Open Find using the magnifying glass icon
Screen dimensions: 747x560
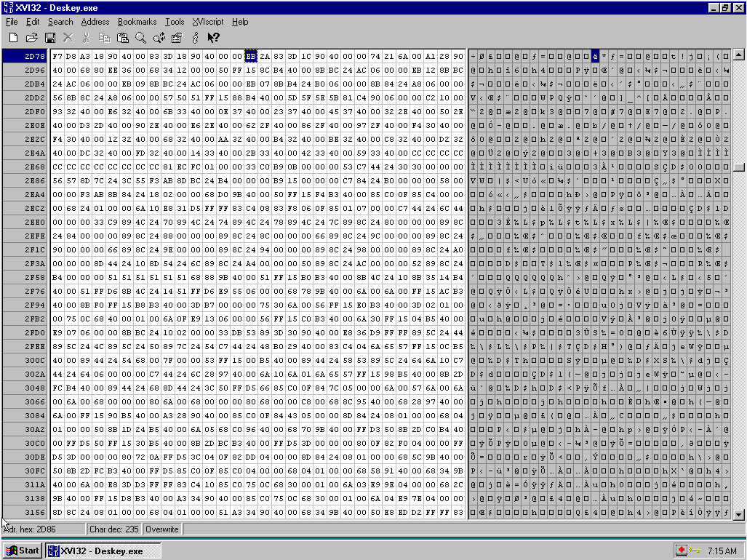click(140, 37)
